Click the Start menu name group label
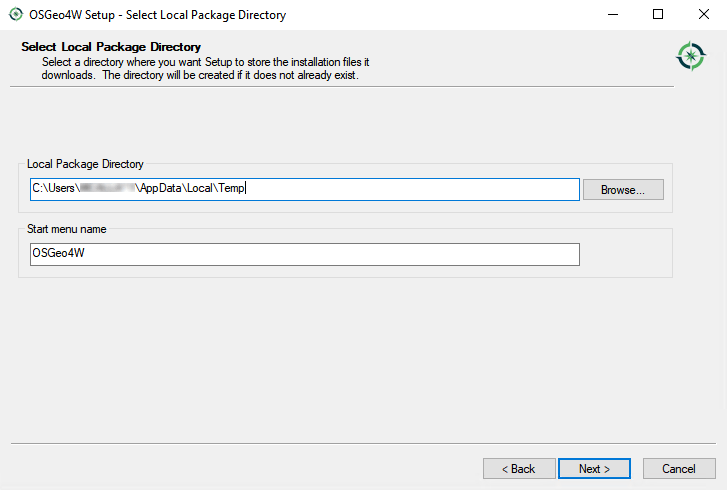Viewport: 727px width, 490px height. point(67,229)
